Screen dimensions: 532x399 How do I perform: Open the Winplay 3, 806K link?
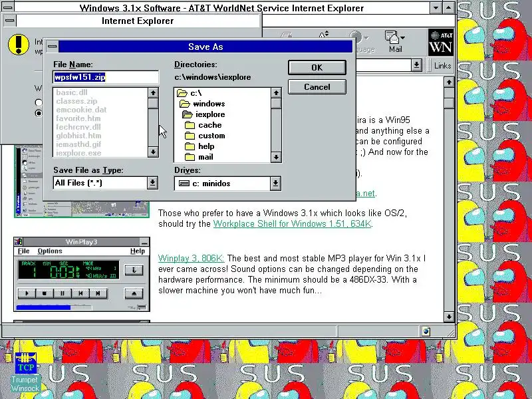[x=191, y=258]
